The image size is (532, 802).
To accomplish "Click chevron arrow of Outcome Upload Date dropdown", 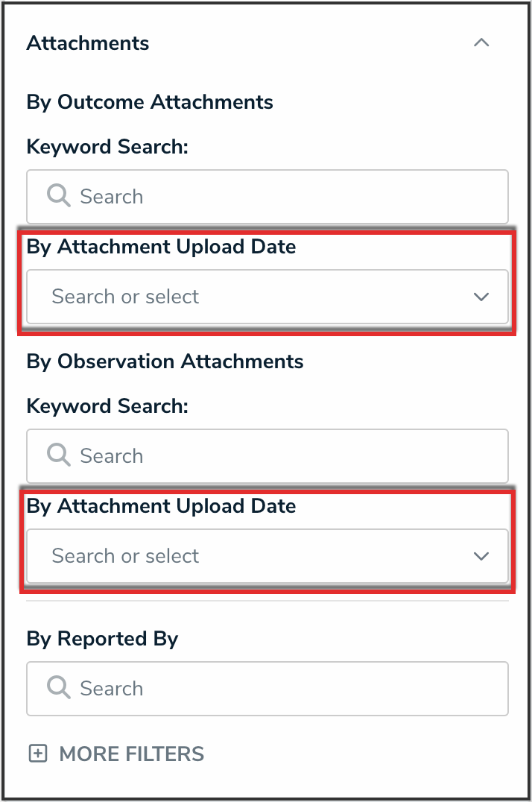I will point(481,297).
